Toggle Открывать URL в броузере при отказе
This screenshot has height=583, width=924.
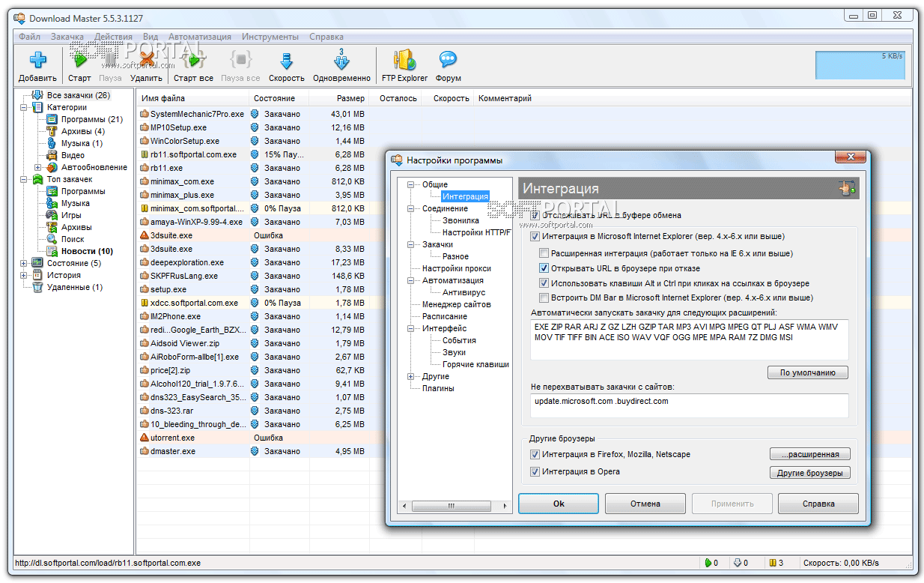coord(544,268)
